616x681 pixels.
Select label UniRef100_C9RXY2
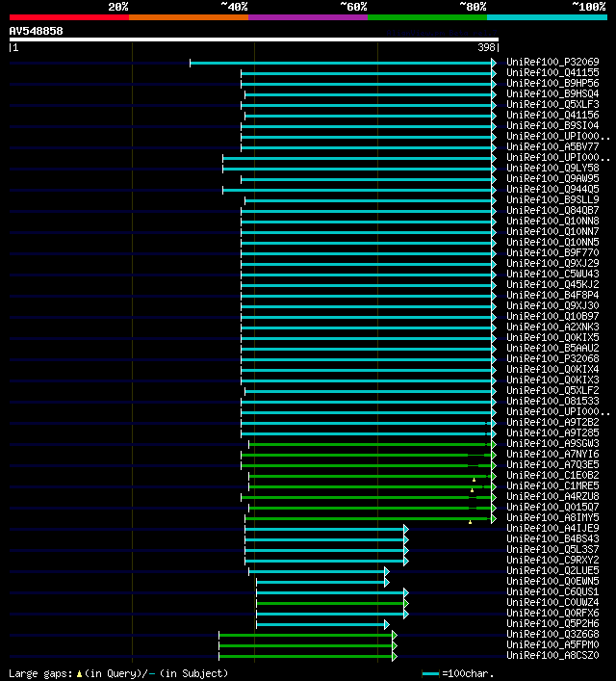click(x=552, y=561)
